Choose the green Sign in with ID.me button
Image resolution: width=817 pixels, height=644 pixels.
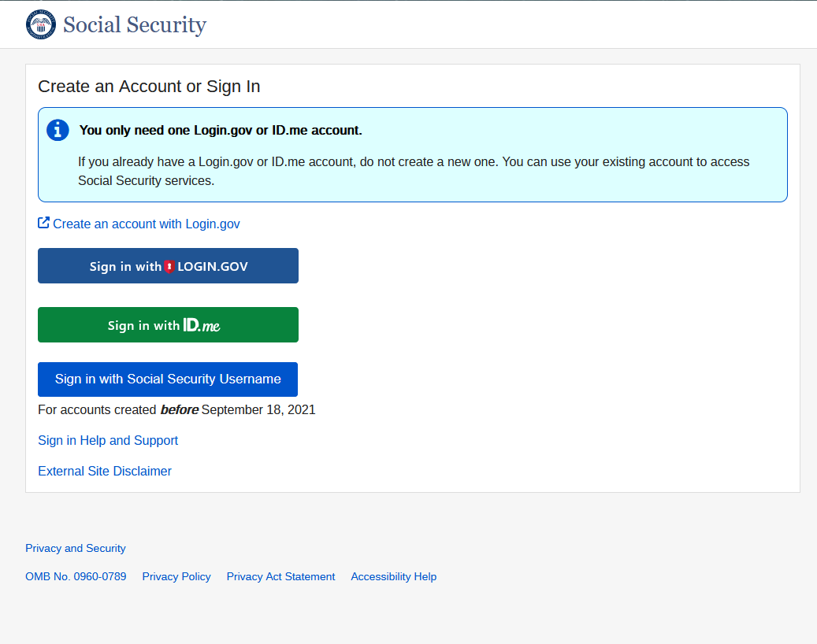[168, 325]
